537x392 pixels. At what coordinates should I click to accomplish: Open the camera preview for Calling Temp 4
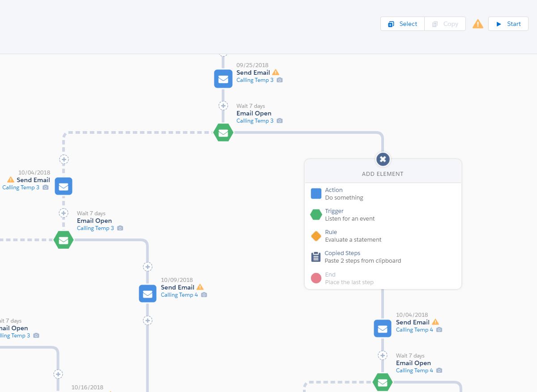(204, 294)
